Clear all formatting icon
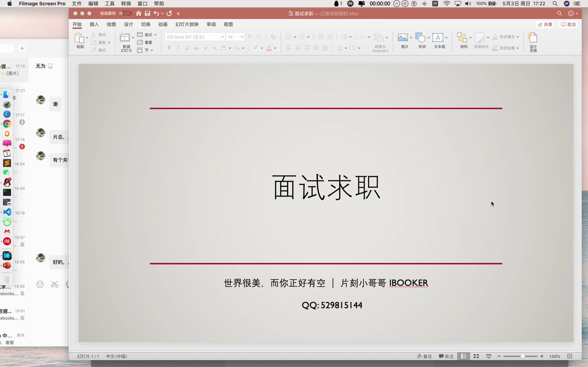This screenshot has width=588, height=367. click(273, 37)
